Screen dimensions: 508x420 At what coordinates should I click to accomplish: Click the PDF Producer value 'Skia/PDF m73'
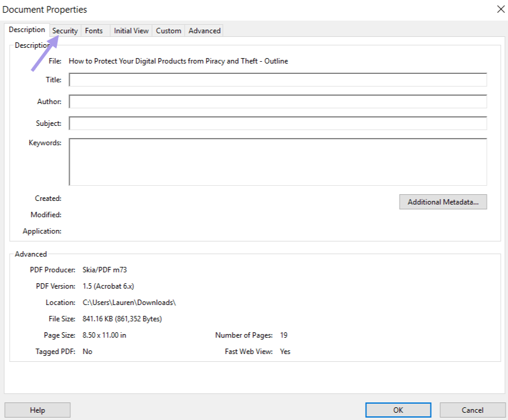pyautogui.click(x=105, y=270)
